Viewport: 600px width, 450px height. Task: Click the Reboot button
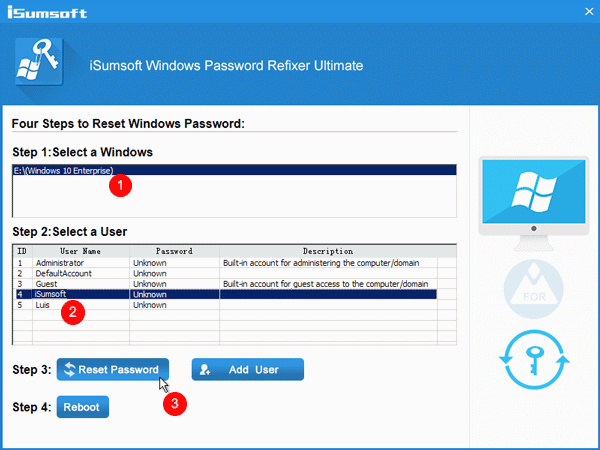pos(83,407)
